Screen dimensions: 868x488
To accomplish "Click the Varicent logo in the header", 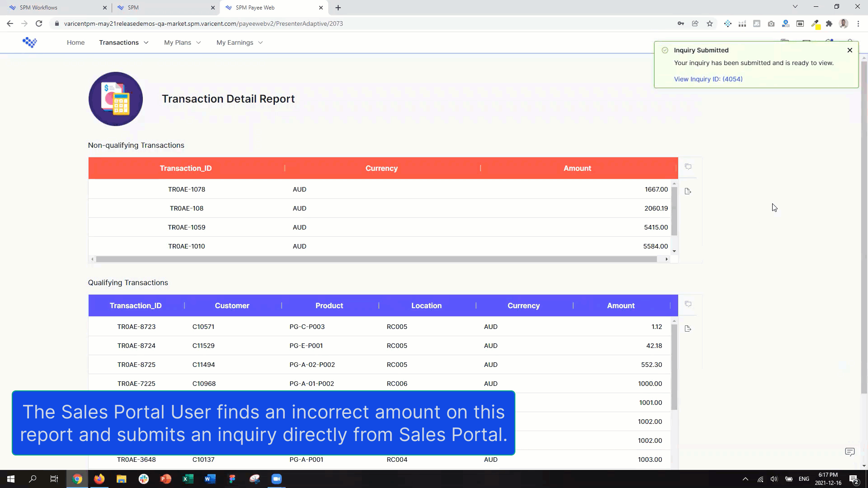I will pyautogui.click(x=30, y=42).
